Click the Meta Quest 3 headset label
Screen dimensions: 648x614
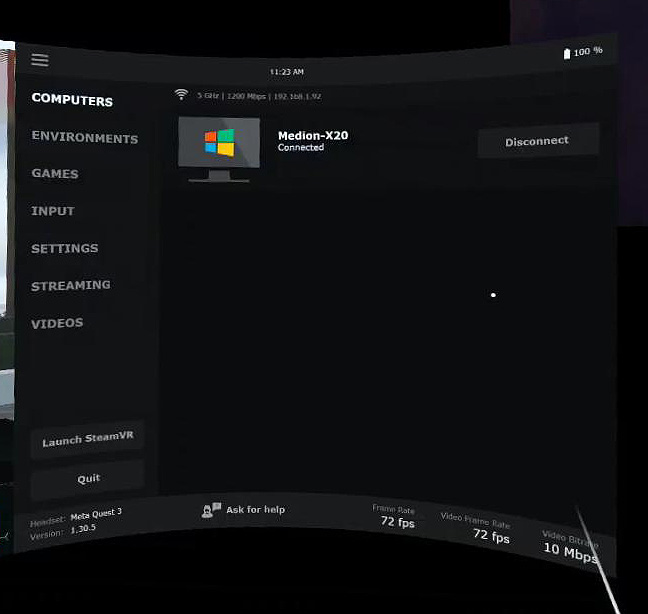click(x=96, y=514)
